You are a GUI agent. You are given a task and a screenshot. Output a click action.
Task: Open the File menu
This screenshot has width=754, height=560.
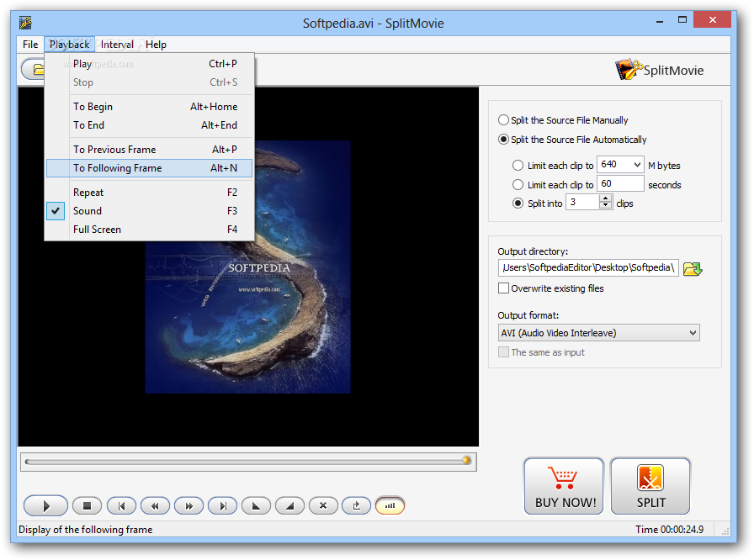[30, 45]
